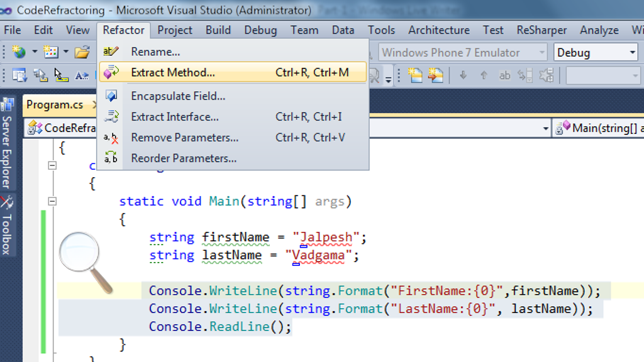Click the Console.ReadLine code line
The height and width of the screenshot is (362, 644).
coord(219,327)
